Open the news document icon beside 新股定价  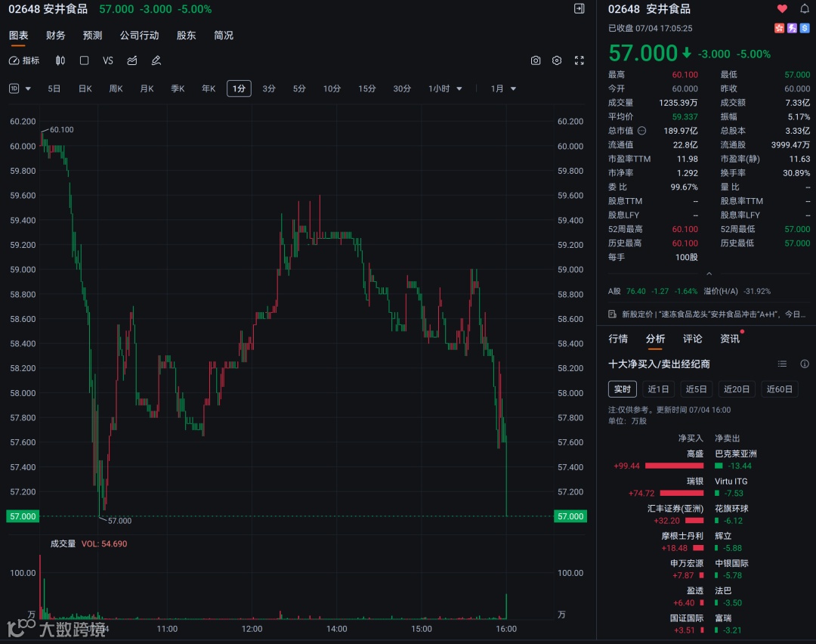pos(613,314)
